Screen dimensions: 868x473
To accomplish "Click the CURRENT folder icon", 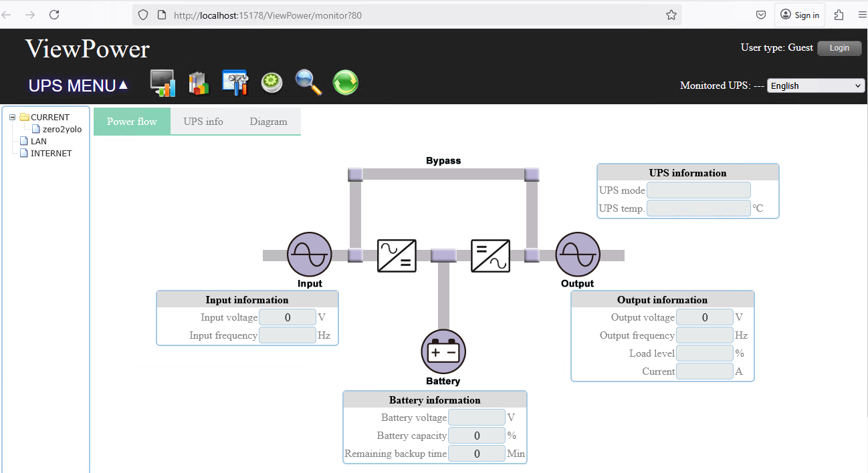I will [x=24, y=117].
